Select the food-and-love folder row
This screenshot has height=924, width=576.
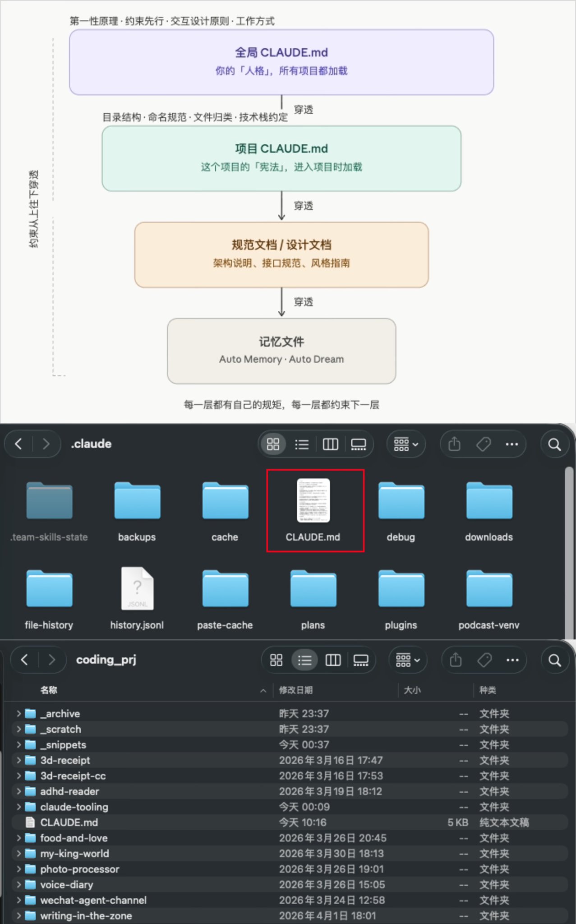click(x=289, y=838)
